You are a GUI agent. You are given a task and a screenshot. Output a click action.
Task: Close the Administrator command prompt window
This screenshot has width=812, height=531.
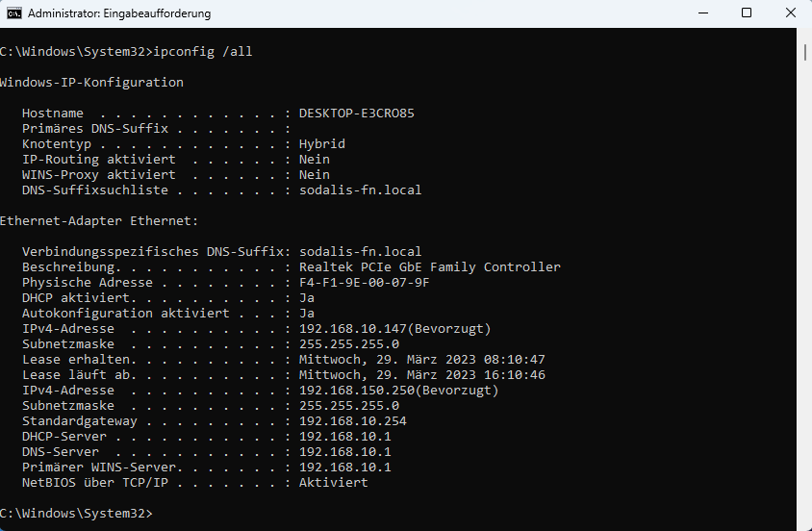point(790,13)
